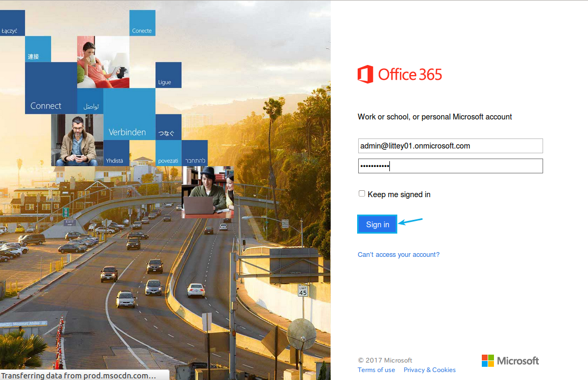The image size is (588, 380).
Task: Click the Verbinden tile
Action: [x=129, y=114]
